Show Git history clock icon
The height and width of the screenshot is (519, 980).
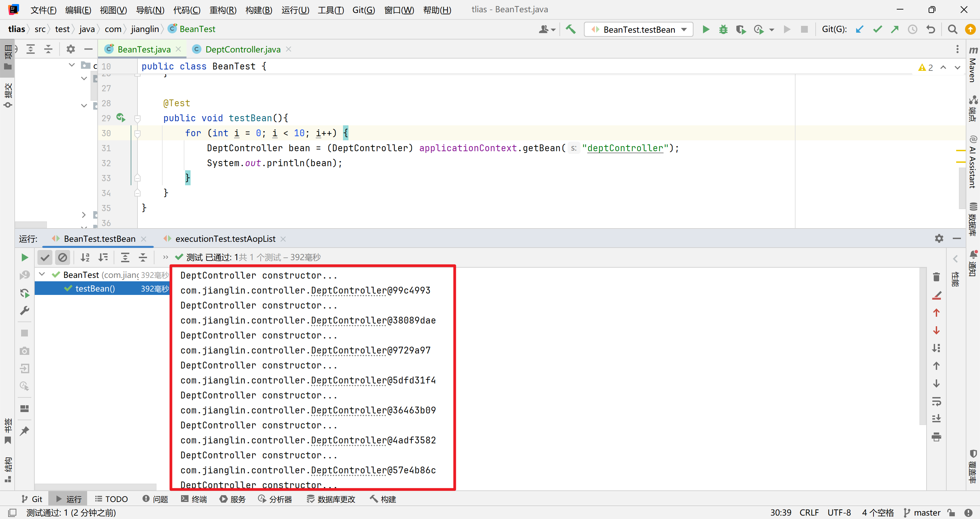pyautogui.click(x=913, y=29)
